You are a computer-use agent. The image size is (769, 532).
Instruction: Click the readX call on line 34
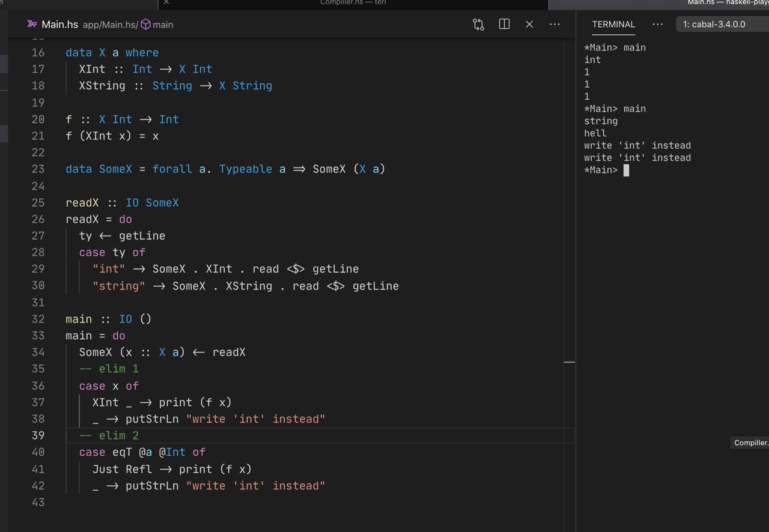coord(229,352)
